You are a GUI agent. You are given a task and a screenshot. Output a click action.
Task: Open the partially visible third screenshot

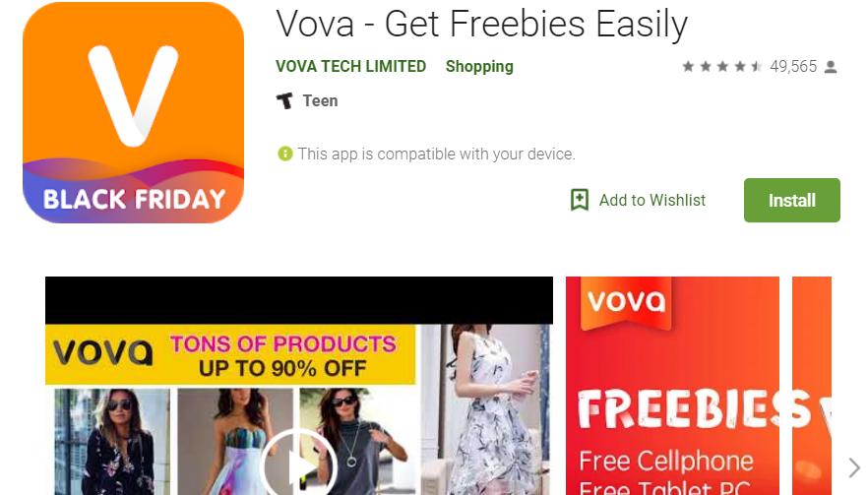pos(812,386)
